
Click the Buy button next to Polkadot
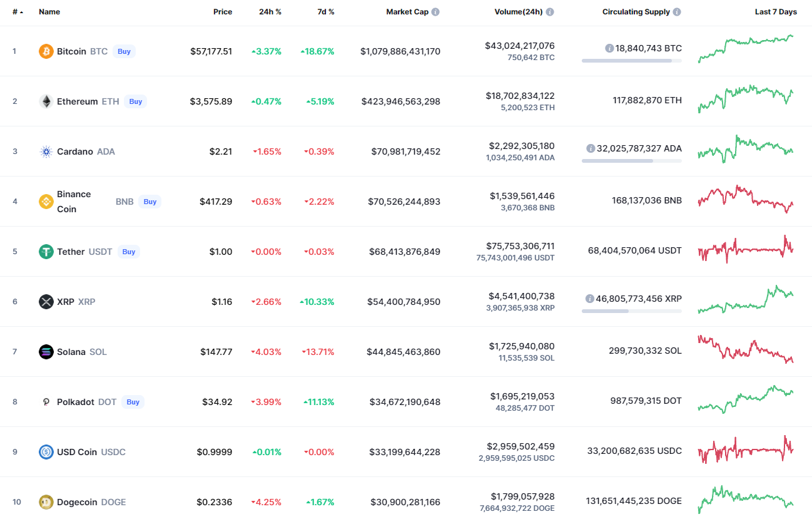point(133,402)
